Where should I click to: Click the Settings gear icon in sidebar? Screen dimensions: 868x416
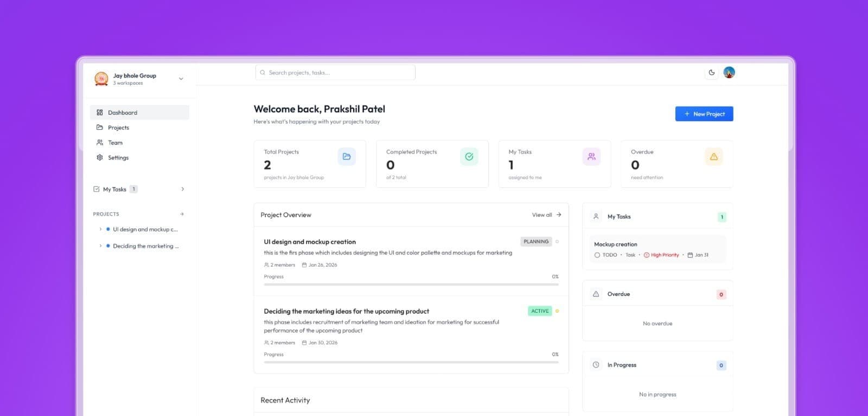tap(100, 157)
